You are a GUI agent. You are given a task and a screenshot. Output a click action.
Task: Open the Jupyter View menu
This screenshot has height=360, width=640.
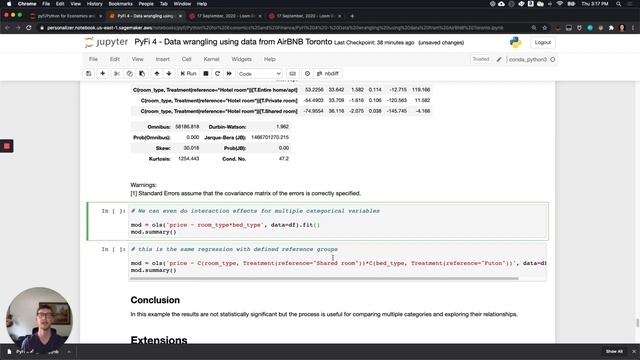coord(138,59)
